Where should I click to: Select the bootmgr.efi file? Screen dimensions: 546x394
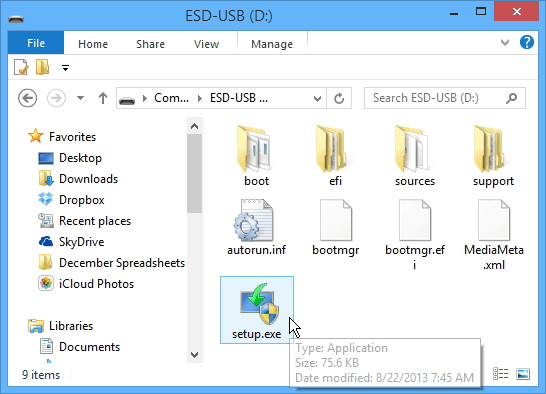click(414, 234)
